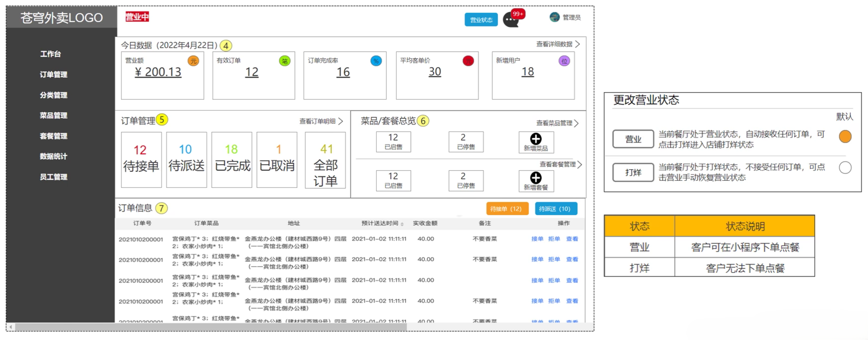Image resolution: width=868 pixels, height=340 pixels.
Task: Click 接单 link for the first order
Action: (x=537, y=239)
